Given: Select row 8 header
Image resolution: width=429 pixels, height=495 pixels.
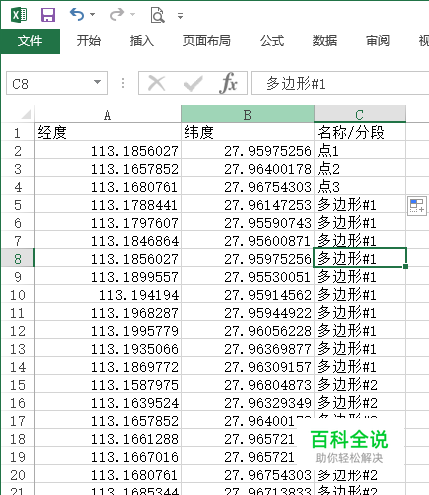Looking at the screenshot, I should tap(18, 259).
